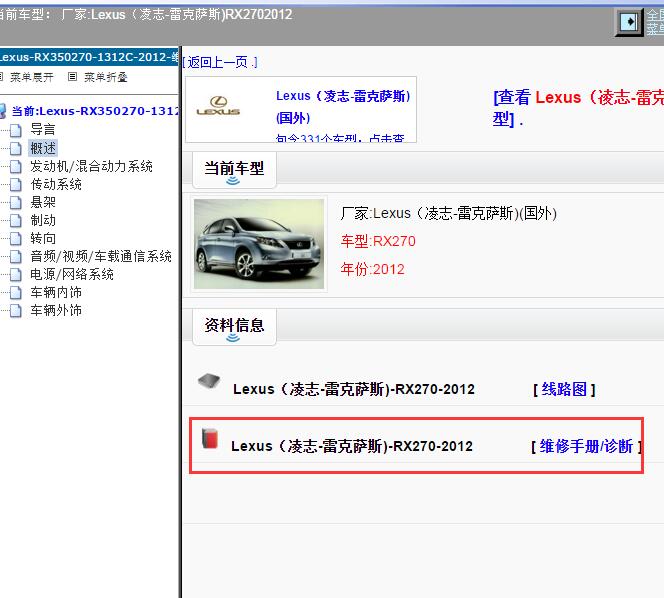Select 车辆外饰 tree item
This screenshot has height=598, width=664.
(x=55, y=310)
